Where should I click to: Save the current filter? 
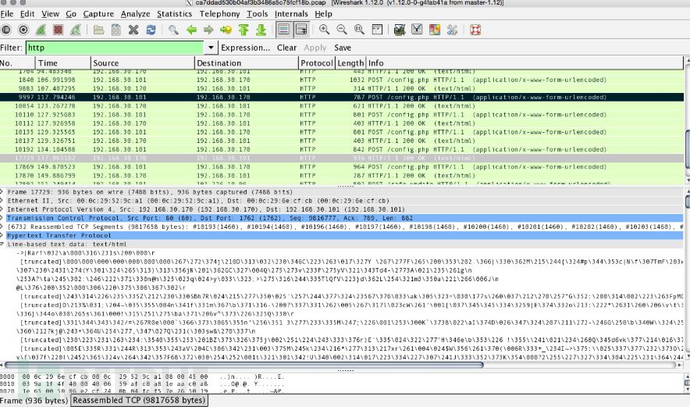[342, 48]
